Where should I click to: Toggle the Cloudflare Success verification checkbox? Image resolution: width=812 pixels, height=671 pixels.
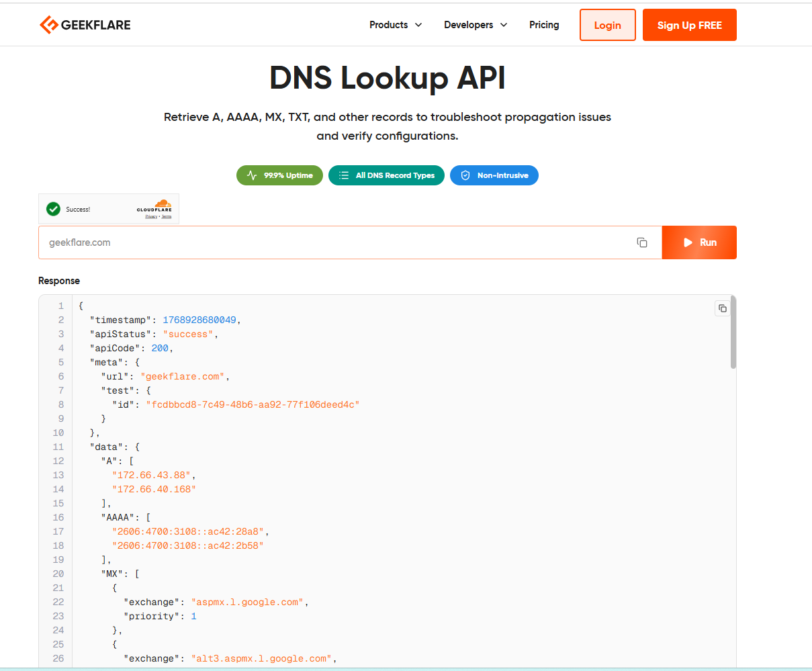[x=53, y=209]
